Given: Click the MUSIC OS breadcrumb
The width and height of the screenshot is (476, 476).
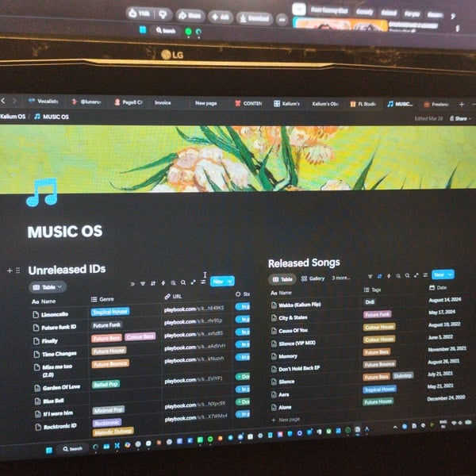Looking at the screenshot, I should tap(52, 117).
